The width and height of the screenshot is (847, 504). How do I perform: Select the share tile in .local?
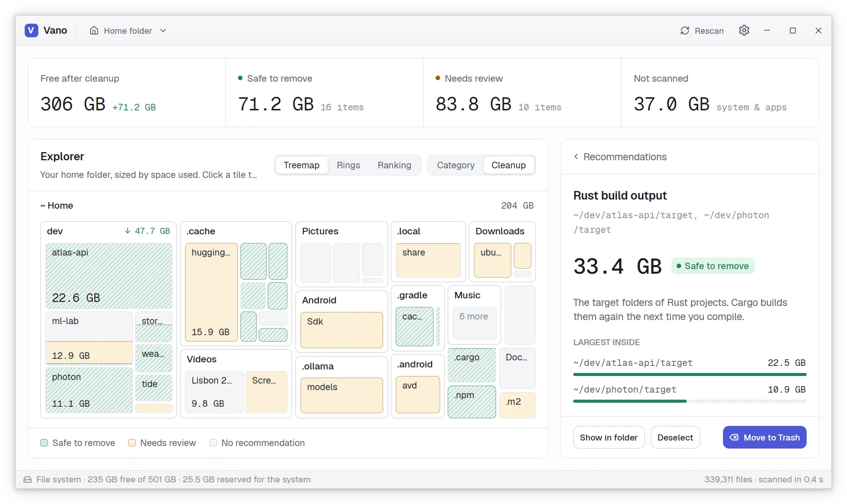(428, 260)
